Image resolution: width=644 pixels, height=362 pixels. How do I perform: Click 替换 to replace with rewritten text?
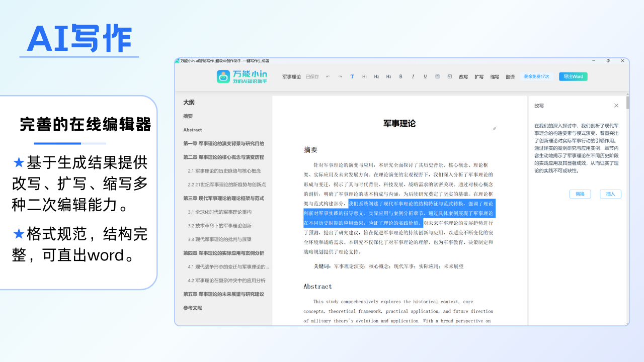580,194
